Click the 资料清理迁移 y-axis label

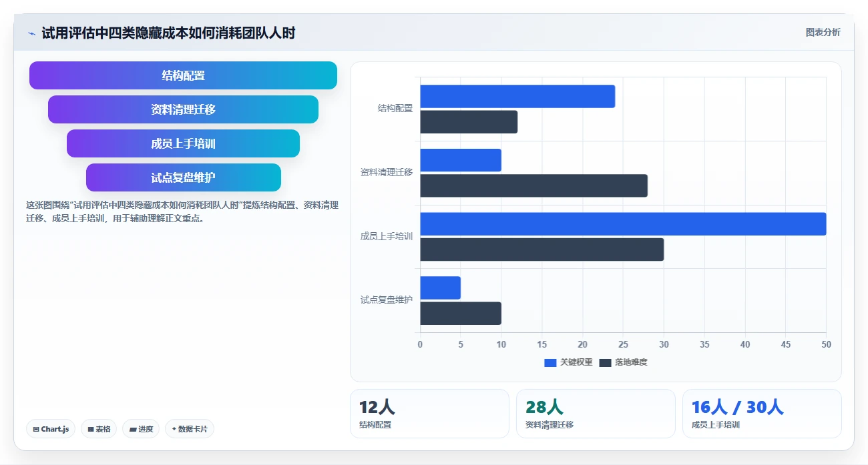click(x=387, y=172)
